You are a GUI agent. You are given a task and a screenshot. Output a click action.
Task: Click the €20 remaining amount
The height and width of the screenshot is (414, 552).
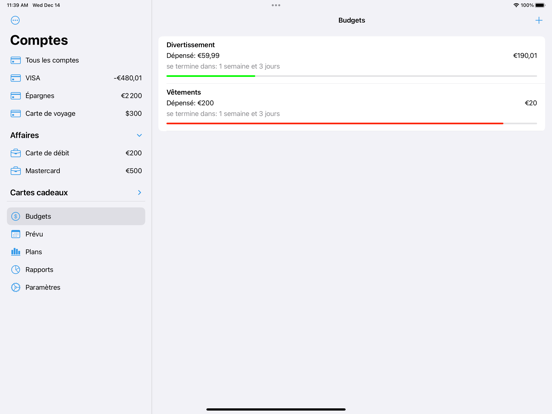coord(531,103)
